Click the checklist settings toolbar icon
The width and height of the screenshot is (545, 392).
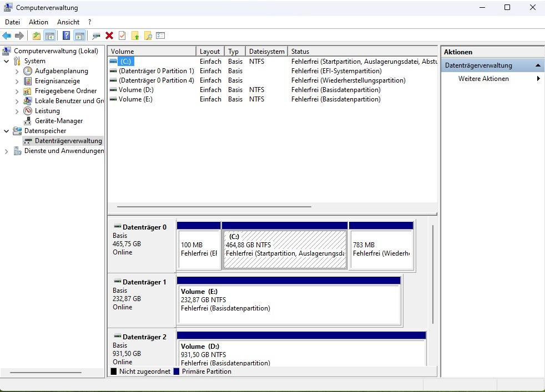pyautogui.click(x=160, y=35)
